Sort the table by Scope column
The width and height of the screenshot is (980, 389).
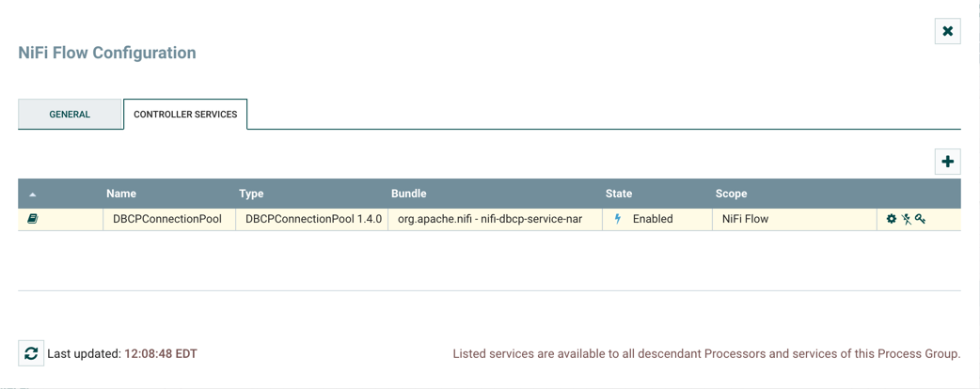click(732, 194)
